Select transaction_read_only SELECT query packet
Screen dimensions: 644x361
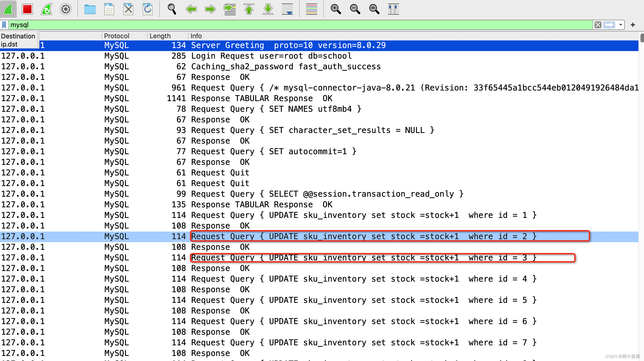pos(319,194)
